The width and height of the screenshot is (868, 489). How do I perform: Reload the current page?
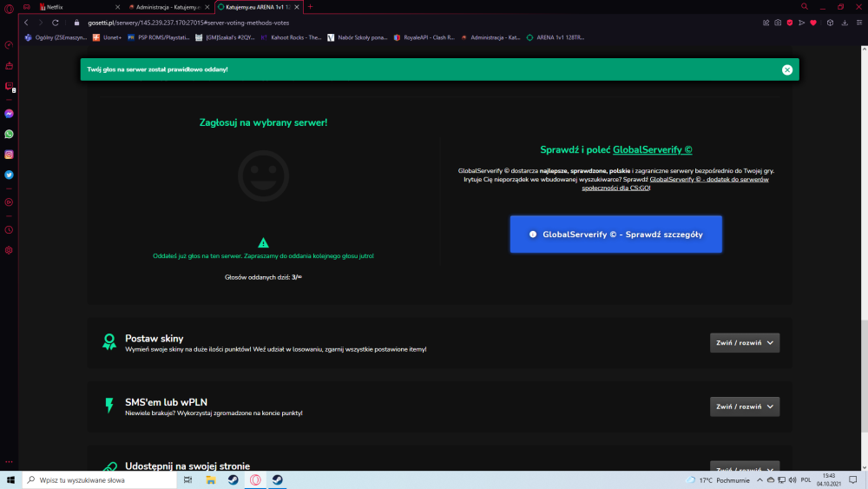[x=56, y=23]
